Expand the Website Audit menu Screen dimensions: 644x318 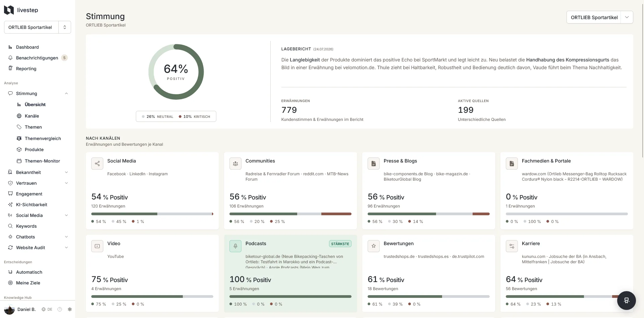[66, 247]
